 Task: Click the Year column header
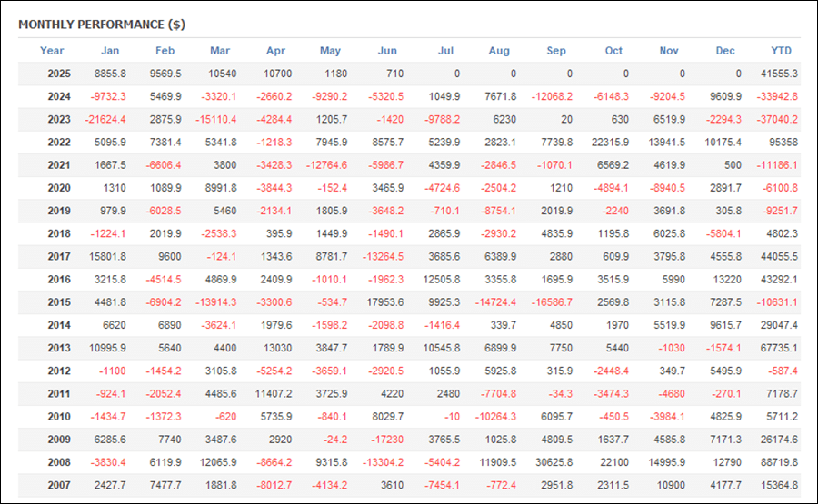(52, 51)
